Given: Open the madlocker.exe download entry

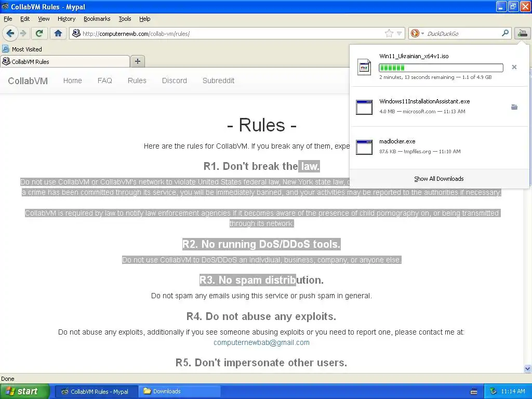Looking at the screenshot, I should pyautogui.click(x=439, y=147).
